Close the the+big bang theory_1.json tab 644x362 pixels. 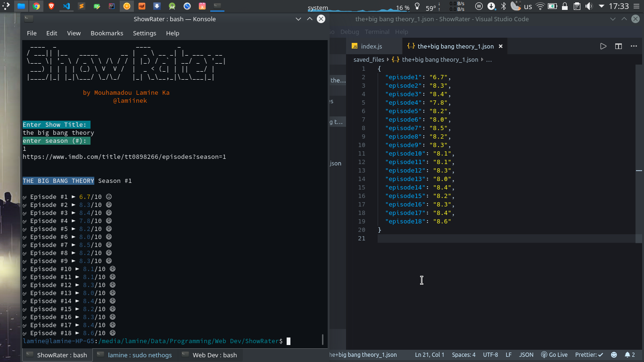tap(501, 46)
